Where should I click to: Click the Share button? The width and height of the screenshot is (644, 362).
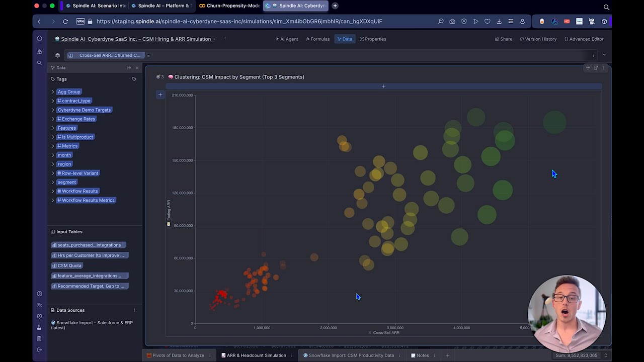coord(503,39)
